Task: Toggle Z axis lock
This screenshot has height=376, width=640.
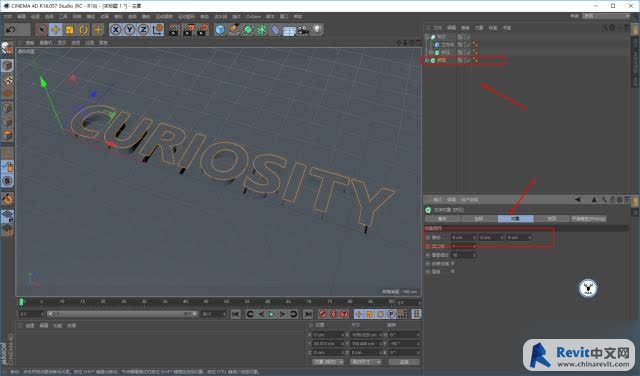Action: [143, 30]
